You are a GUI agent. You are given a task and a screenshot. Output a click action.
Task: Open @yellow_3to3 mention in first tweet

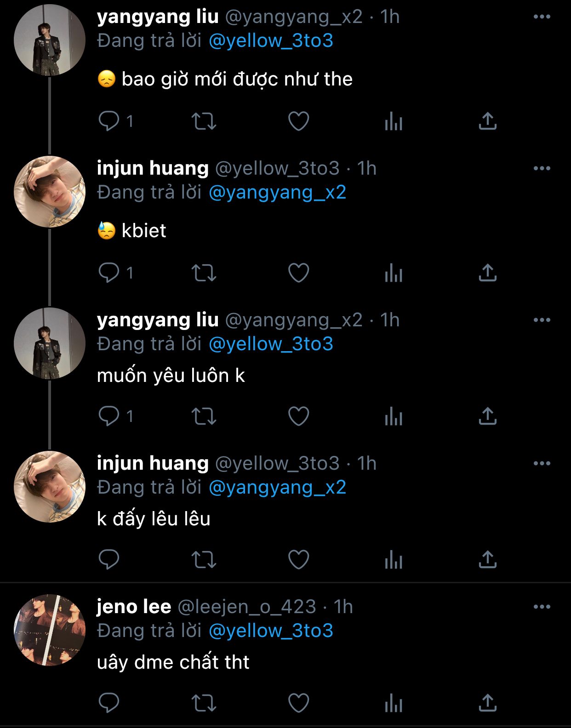pyautogui.click(x=271, y=41)
